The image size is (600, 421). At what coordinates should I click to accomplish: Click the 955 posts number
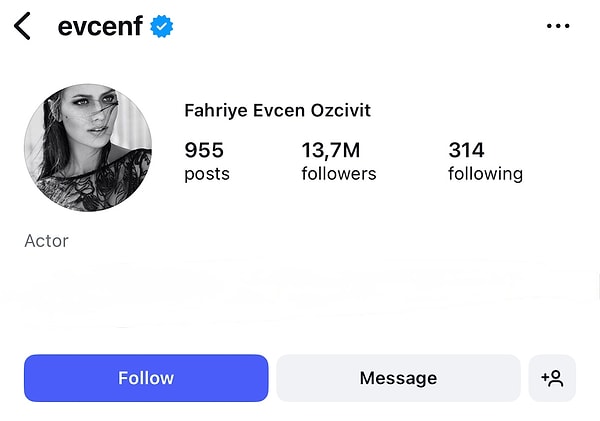pyautogui.click(x=204, y=150)
